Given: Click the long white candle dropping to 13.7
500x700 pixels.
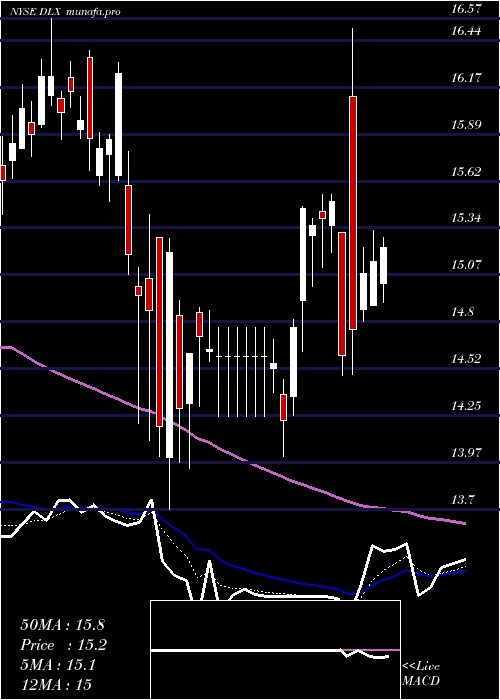Looking at the screenshot, I should (x=169, y=355).
